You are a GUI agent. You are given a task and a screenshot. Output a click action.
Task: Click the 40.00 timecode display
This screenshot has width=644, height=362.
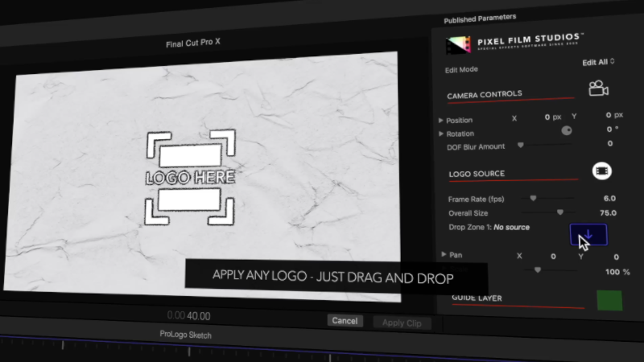click(198, 316)
